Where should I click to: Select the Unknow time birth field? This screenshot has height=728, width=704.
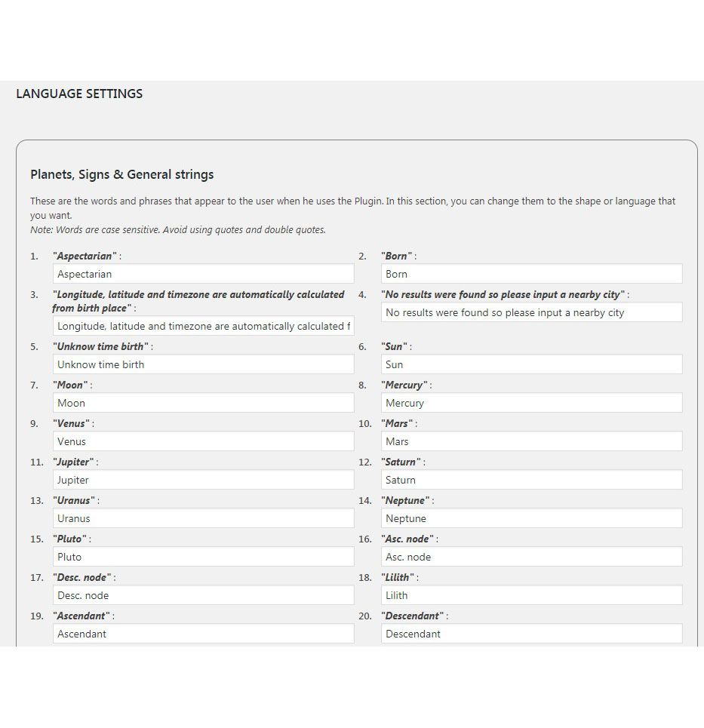(x=203, y=364)
